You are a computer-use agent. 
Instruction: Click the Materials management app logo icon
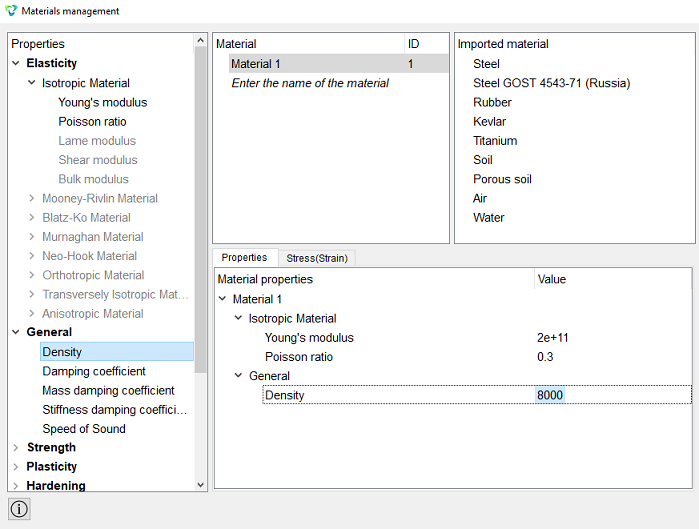(x=11, y=11)
